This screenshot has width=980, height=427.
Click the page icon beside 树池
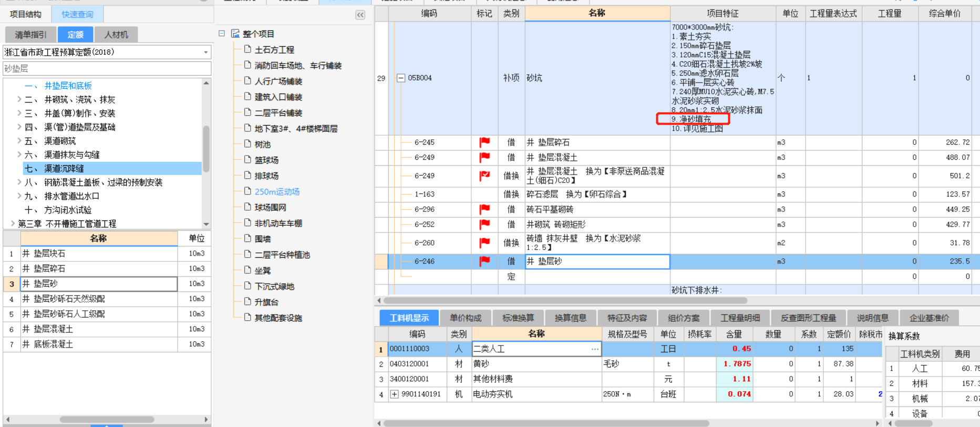[247, 144]
